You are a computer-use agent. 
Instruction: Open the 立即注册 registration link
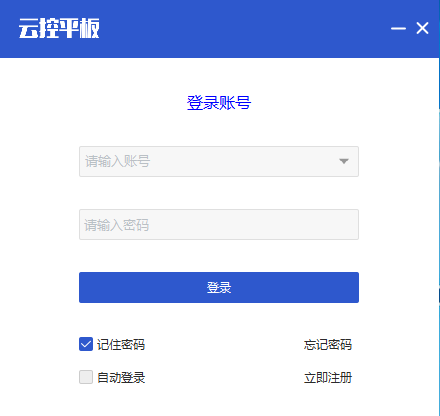[328, 377]
